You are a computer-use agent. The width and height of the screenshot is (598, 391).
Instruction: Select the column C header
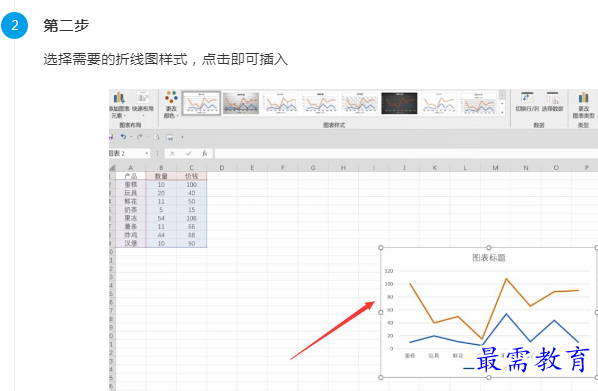191,168
